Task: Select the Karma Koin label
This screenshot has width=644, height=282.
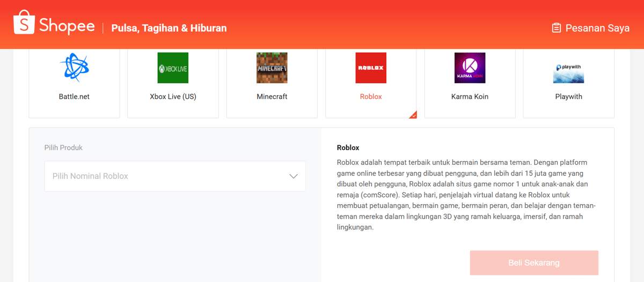Action: tap(470, 97)
